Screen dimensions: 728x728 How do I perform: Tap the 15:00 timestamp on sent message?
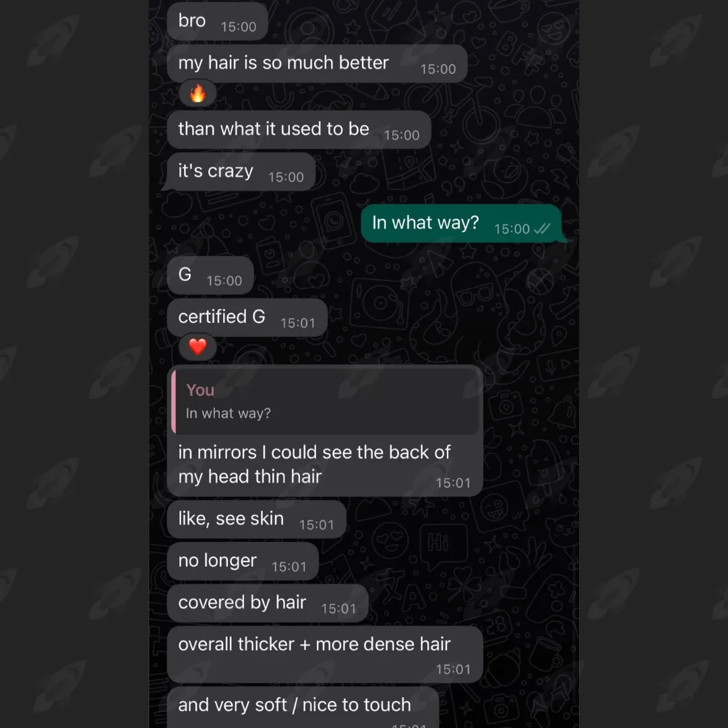tap(512, 229)
